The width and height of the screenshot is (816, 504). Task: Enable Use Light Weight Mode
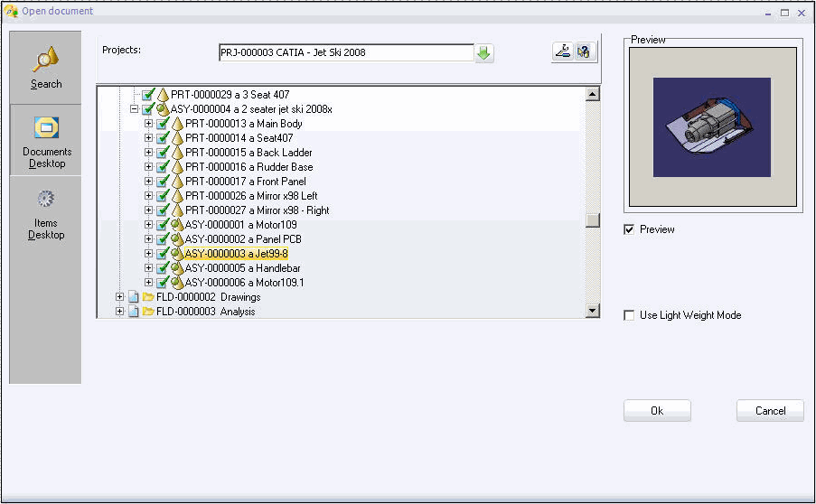point(629,315)
